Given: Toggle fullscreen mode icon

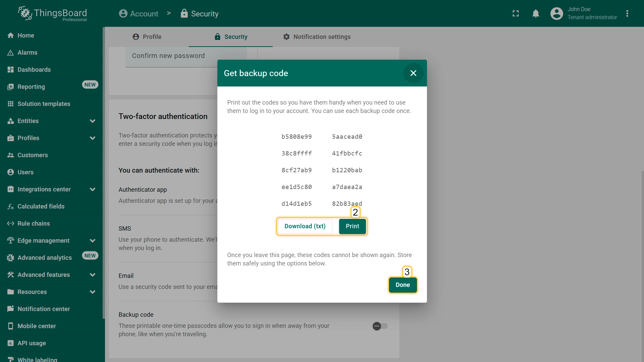Looking at the screenshot, I should pyautogui.click(x=516, y=13).
